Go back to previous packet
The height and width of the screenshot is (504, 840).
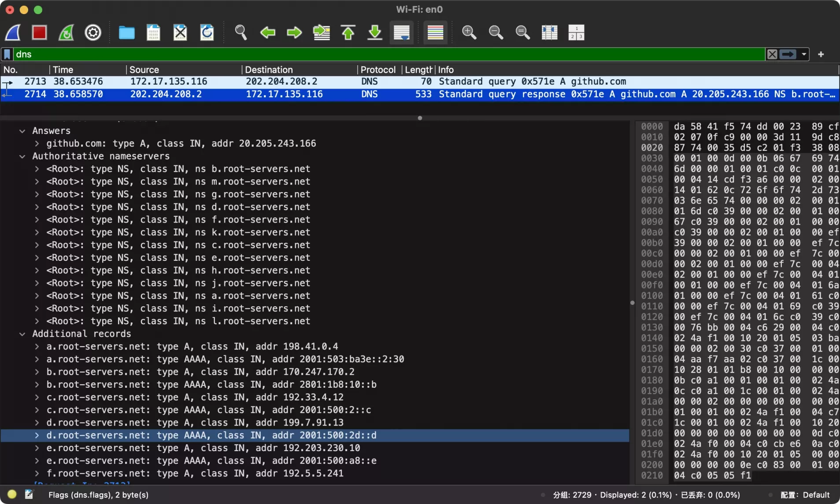pyautogui.click(x=267, y=33)
